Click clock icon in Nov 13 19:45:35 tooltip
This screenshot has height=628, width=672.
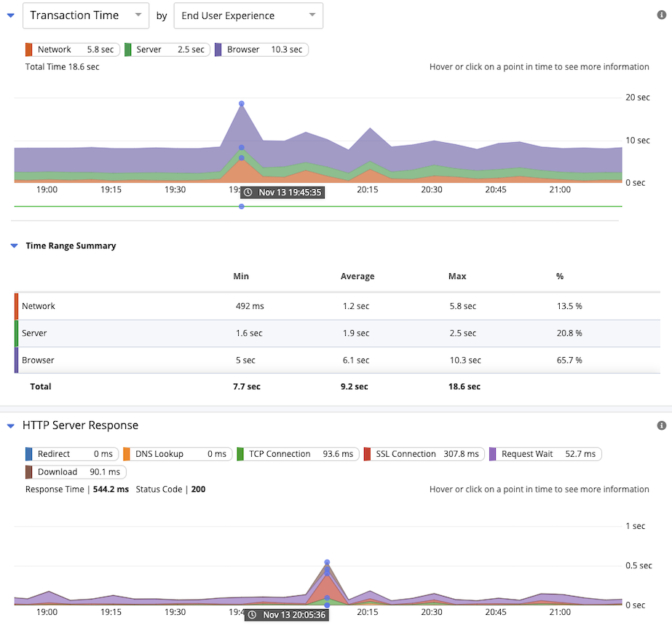coord(248,192)
